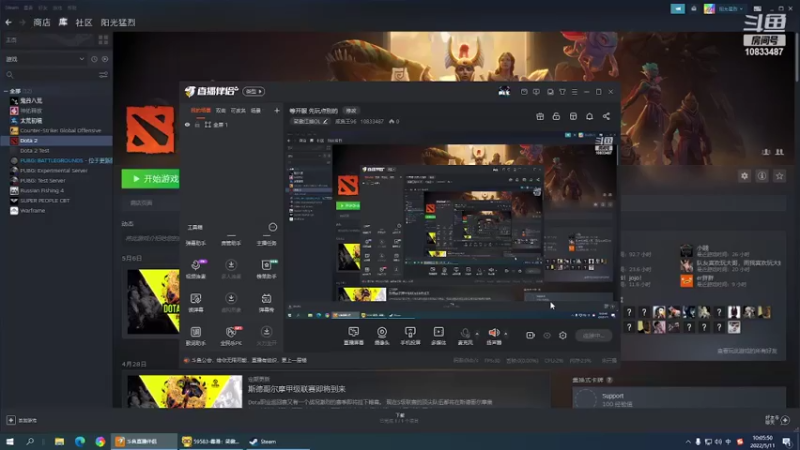Click the recent clock filter icon in Steam
This screenshot has width=800, height=450.
click(94, 59)
